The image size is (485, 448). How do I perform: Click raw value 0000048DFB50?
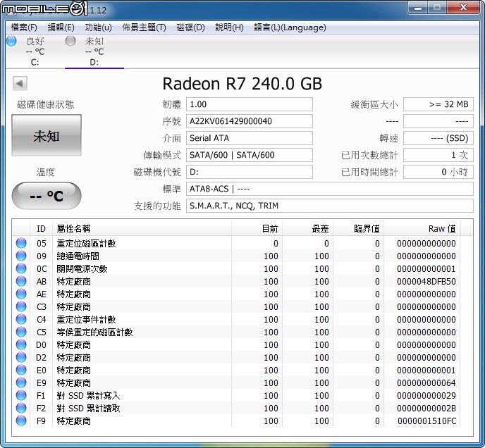(x=426, y=282)
